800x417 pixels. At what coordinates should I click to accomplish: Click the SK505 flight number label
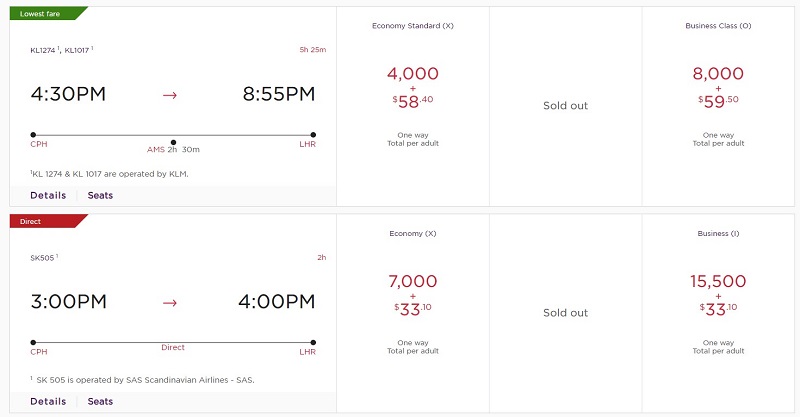click(x=44, y=258)
